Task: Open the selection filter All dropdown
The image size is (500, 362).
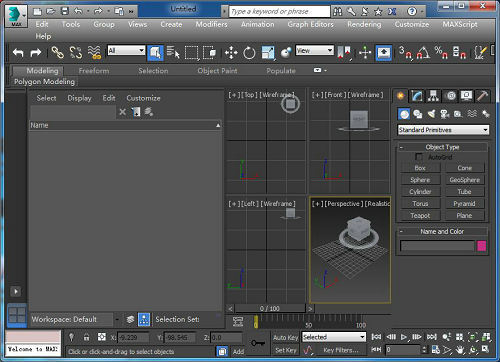Action: [x=126, y=50]
